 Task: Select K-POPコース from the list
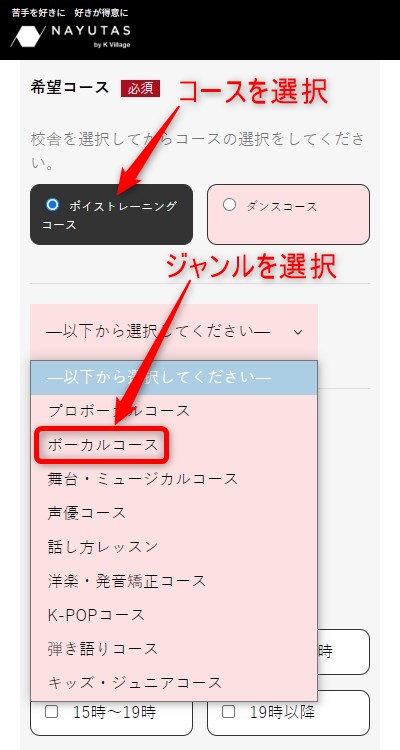point(174,615)
